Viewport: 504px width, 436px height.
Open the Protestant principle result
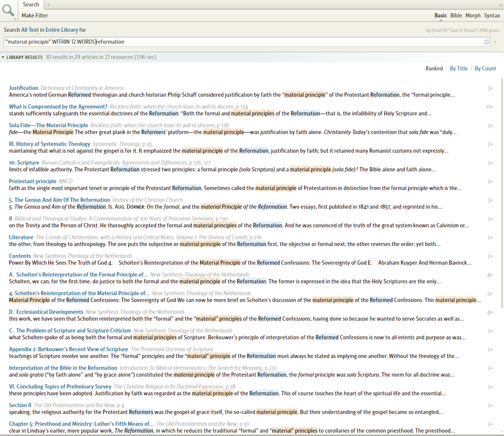click(33, 181)
